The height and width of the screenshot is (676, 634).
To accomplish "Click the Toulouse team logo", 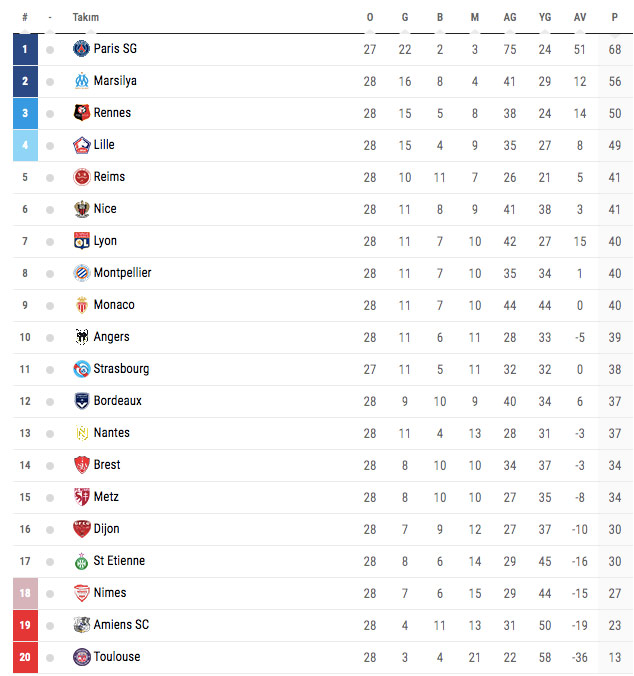I will coord(82,657).
